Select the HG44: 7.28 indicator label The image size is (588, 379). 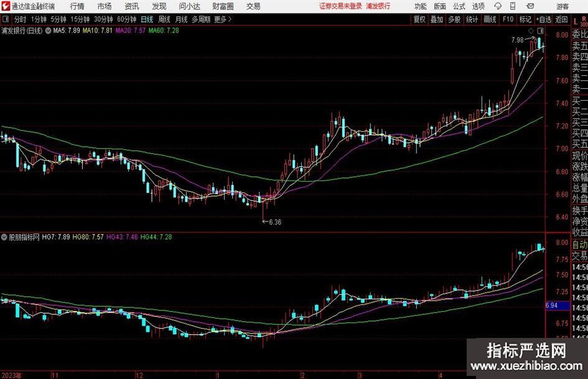click(x=156, y=237)
